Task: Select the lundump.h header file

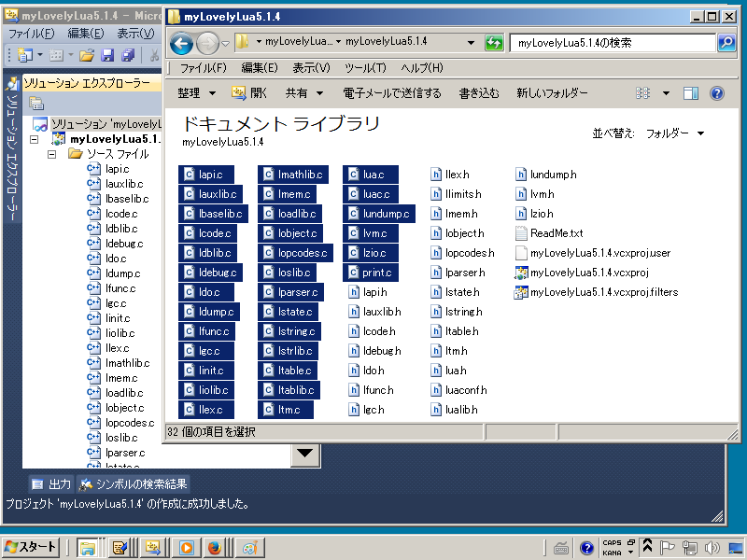Action: click(546, 175)
